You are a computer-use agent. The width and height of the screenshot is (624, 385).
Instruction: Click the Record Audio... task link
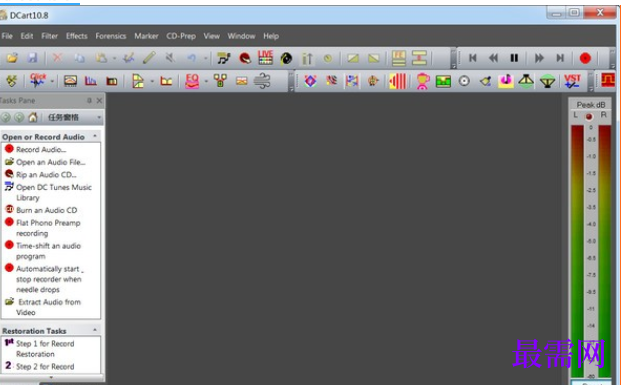41,150
